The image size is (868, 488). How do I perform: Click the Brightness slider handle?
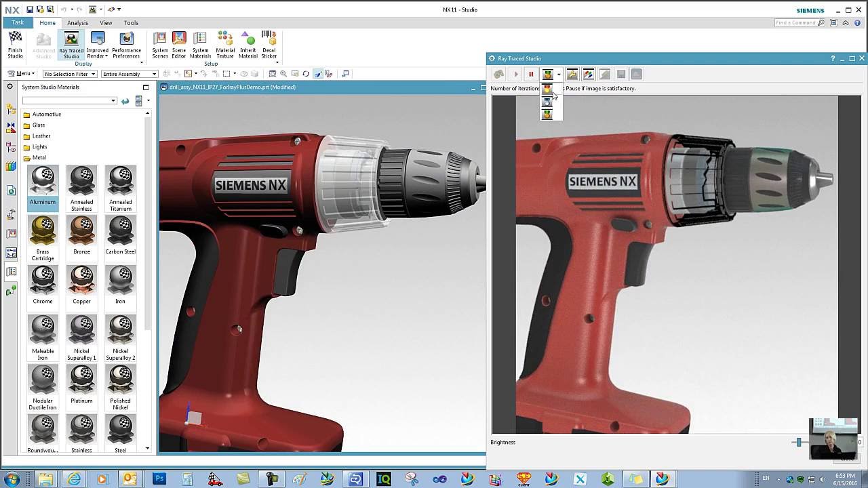coord(799,442)
